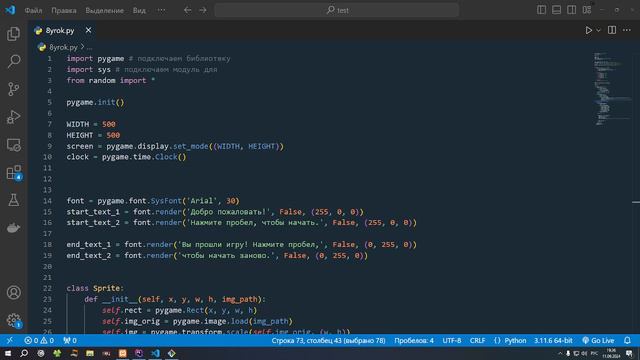Open the remote window status bar icon

coord(9,340)
